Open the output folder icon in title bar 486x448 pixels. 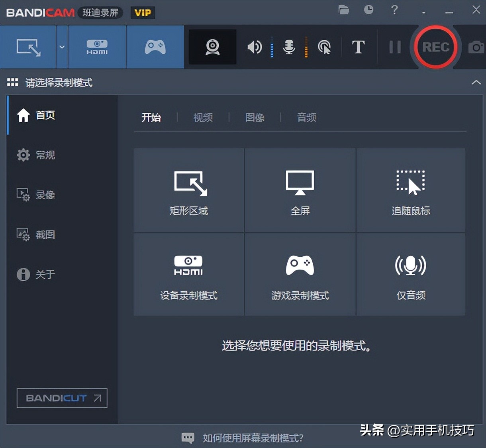[x=343, y=10]
